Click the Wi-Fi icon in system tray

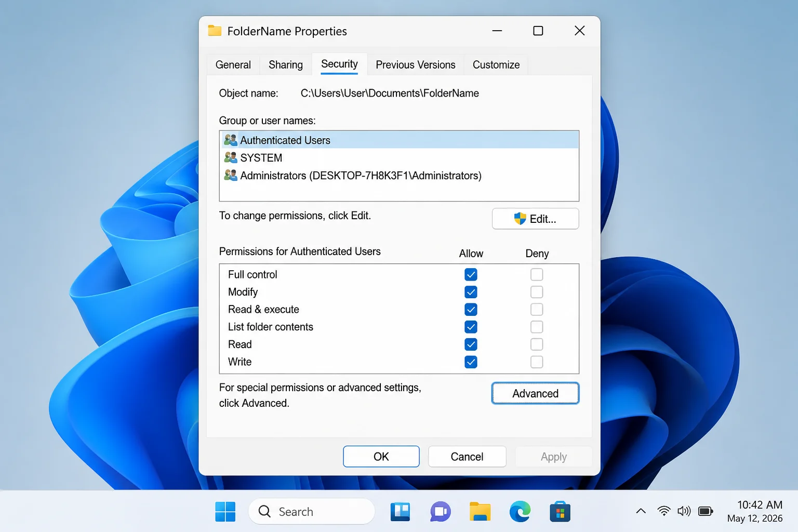pos(663,511)
